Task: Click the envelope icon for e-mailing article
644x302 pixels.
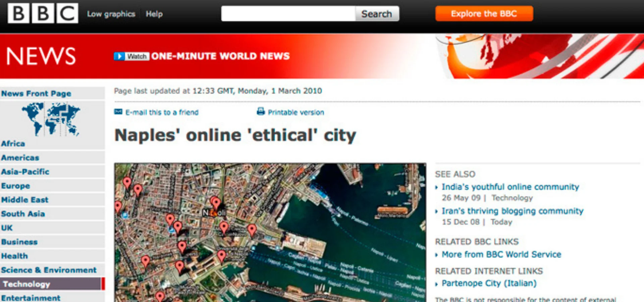Action: [118, 112]
